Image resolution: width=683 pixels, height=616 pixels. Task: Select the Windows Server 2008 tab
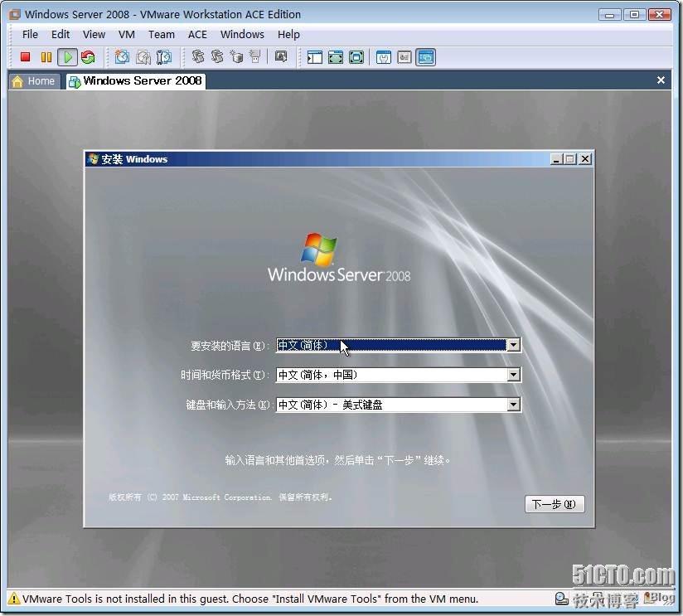click(x=136, y=81)
